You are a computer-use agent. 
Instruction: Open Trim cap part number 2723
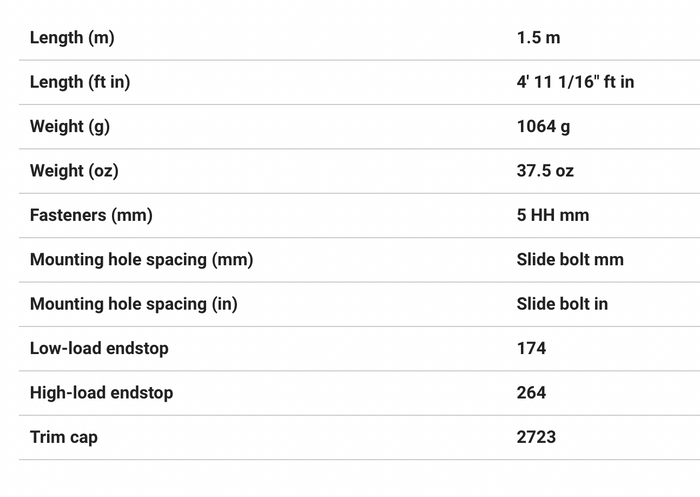click(x=536, y=437)
